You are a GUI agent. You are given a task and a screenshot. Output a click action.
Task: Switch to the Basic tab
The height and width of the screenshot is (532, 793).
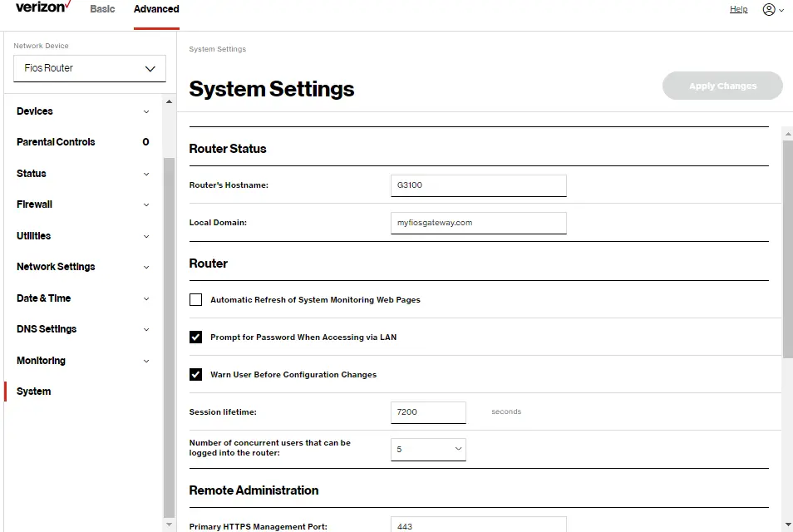[102, 9]
